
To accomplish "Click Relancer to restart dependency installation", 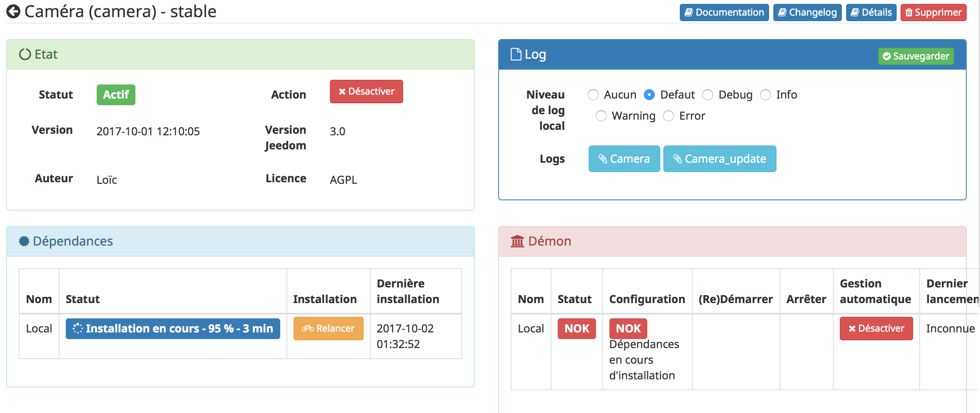I will point(328,329).
